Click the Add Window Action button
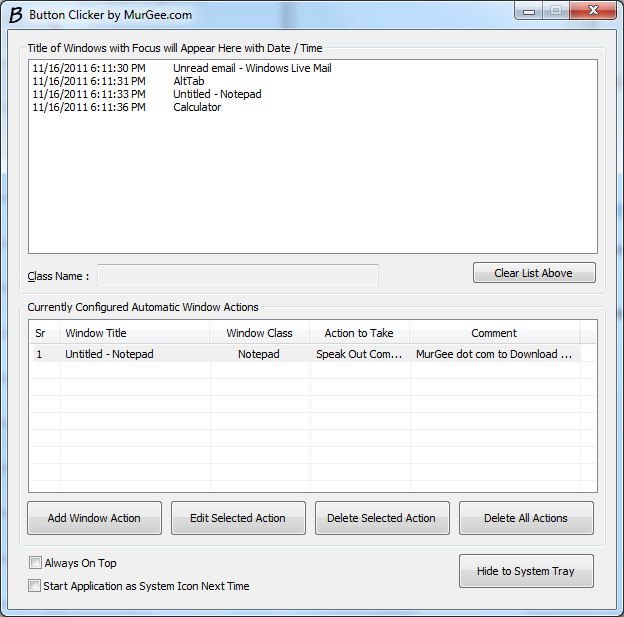Screen dimensions: 624x617 coord(94,518)
